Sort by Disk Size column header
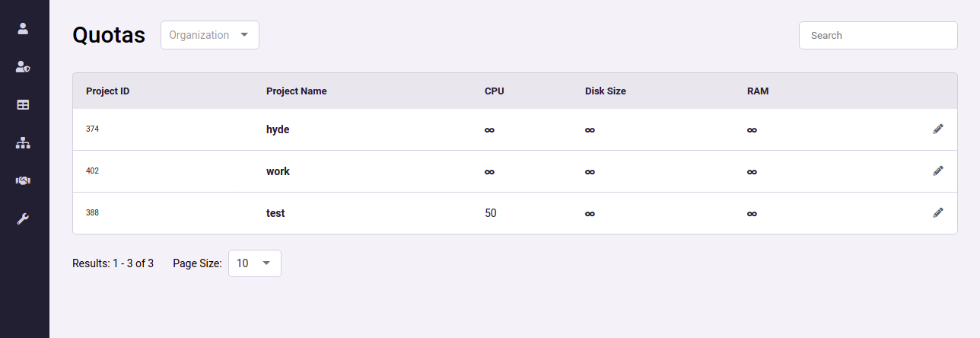Image resolution: width=980 pixels, height=338 pixels. click(x=605, y=91)
